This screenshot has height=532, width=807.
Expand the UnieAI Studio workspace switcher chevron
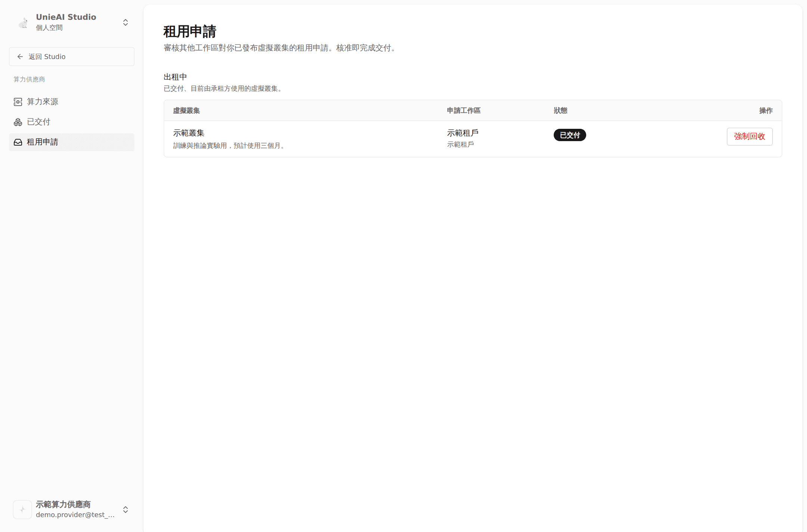pos(126,22)
